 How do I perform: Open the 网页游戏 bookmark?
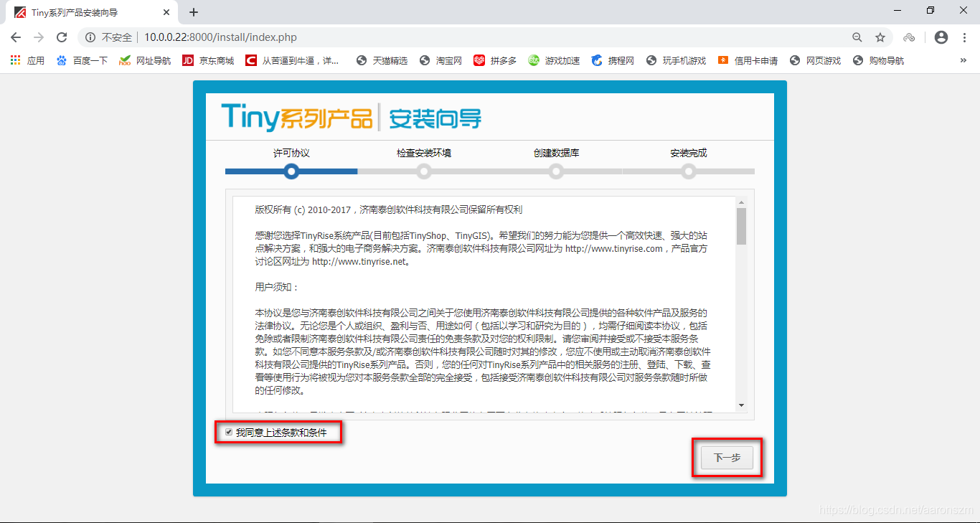point(815,61)
